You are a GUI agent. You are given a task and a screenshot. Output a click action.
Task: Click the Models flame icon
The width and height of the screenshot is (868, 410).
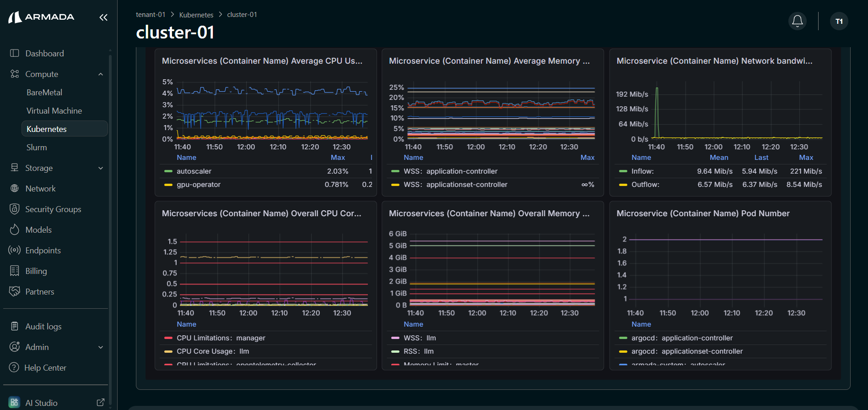click(15, 230)
